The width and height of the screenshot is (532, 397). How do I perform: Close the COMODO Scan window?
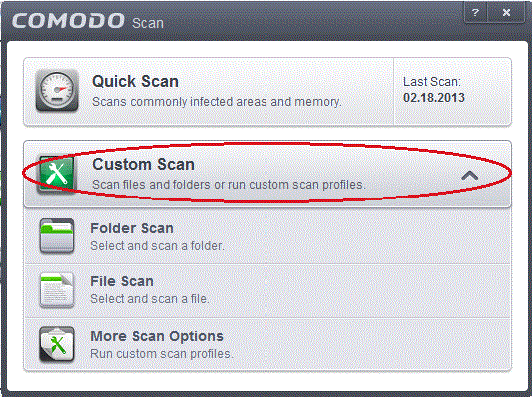[x=506, y=13]
